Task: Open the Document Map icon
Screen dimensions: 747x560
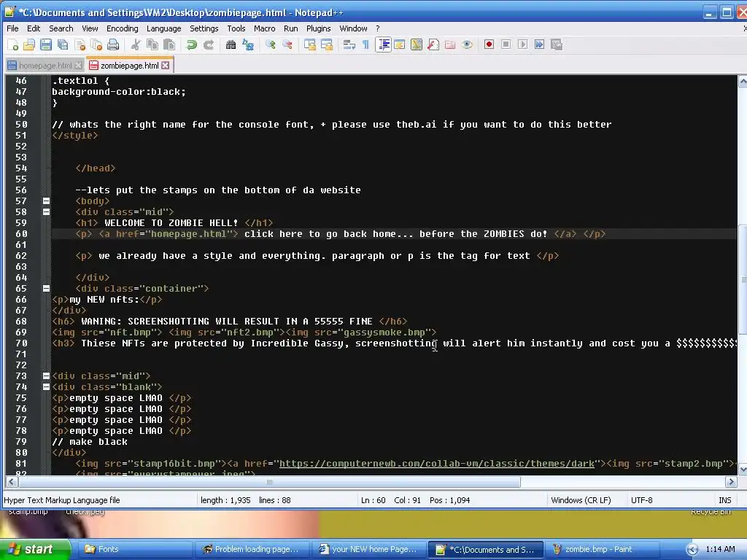Action: coord(416,44)
